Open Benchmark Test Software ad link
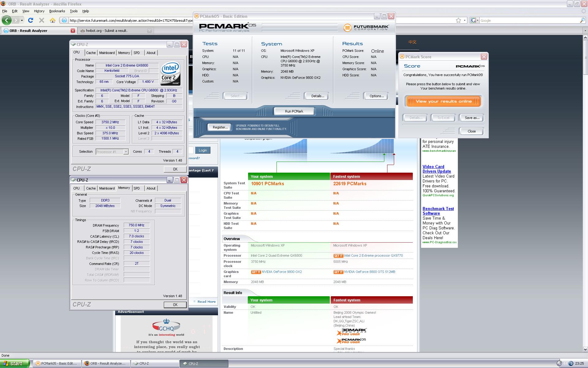The height and width of the screenshot is (368, 588). pyautogui.click(x=438, y=211)
